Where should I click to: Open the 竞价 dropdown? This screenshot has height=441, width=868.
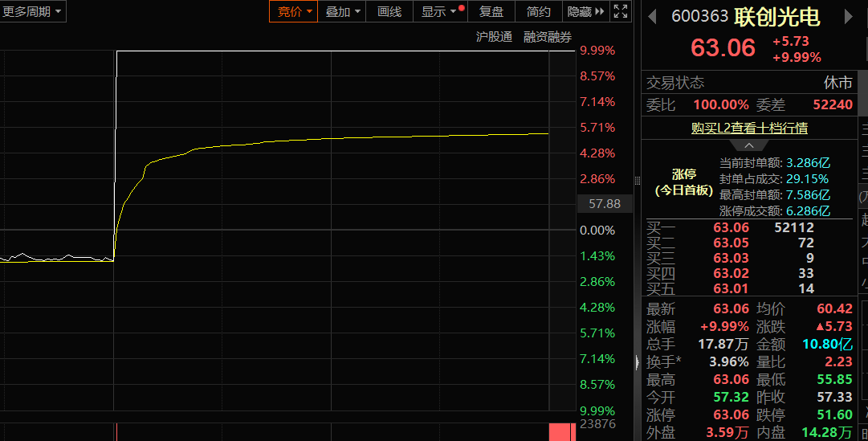click(x=294, y=11)
